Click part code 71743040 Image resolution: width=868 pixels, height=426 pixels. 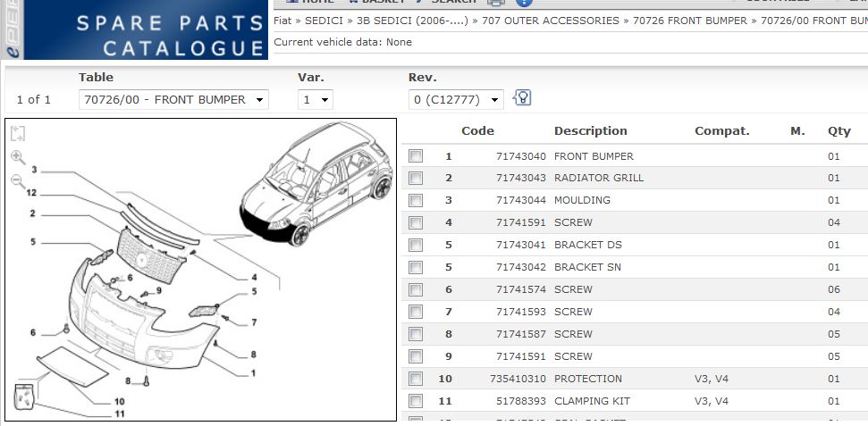521,156
